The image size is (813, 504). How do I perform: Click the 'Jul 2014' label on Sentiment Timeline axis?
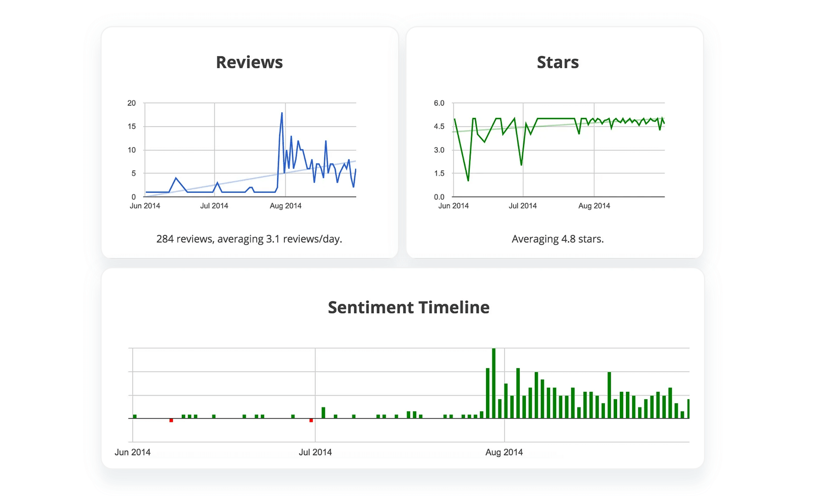pos(315,452)
